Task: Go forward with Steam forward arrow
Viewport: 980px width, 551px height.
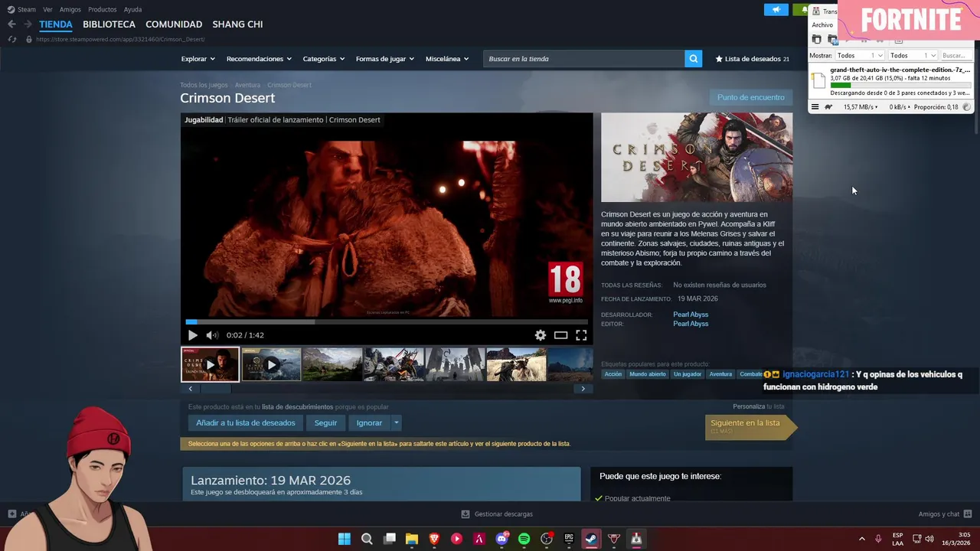Action: coord(28,24)
